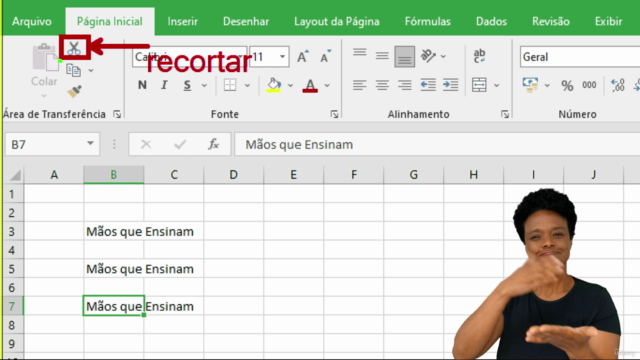The image size is (640, 360).
Task: Select row 5 header
Action: coord(12,269)
